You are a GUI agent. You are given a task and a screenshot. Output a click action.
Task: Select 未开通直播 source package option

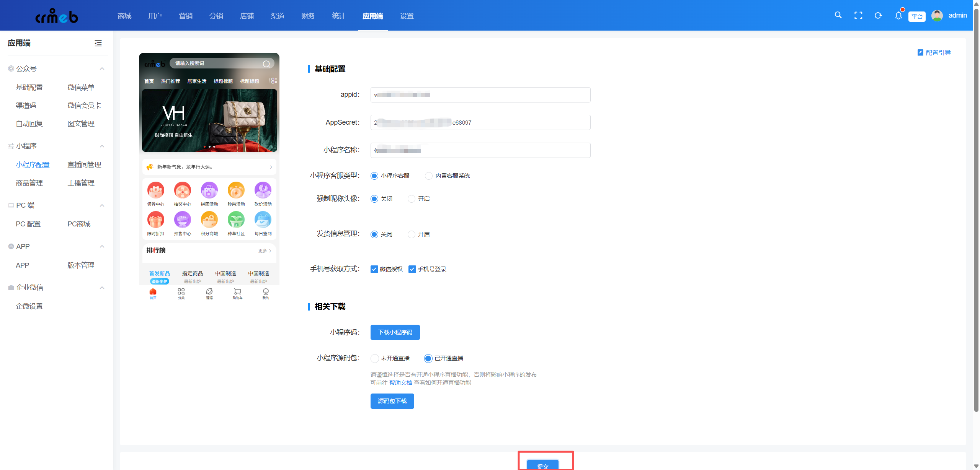pos(375,358)
